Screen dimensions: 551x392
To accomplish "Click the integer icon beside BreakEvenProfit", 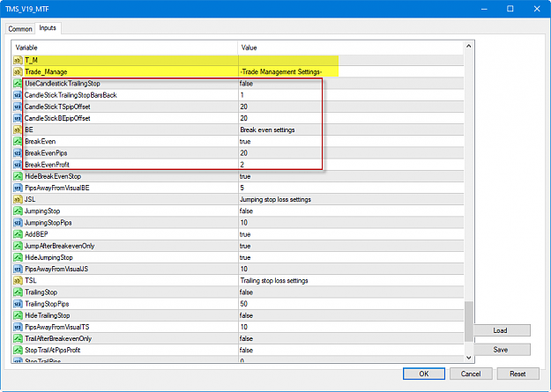I will (18, 165).
